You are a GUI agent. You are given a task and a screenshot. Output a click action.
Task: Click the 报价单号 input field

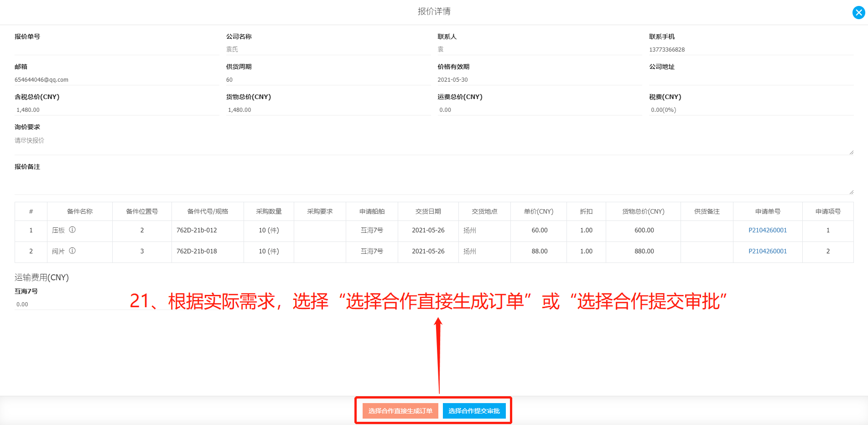point(117,49)
